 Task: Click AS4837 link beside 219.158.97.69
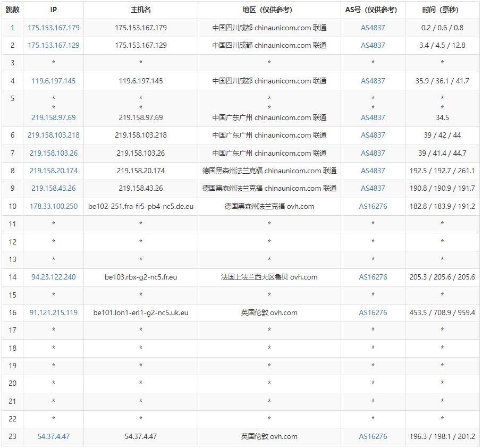[x=373, y=117]
